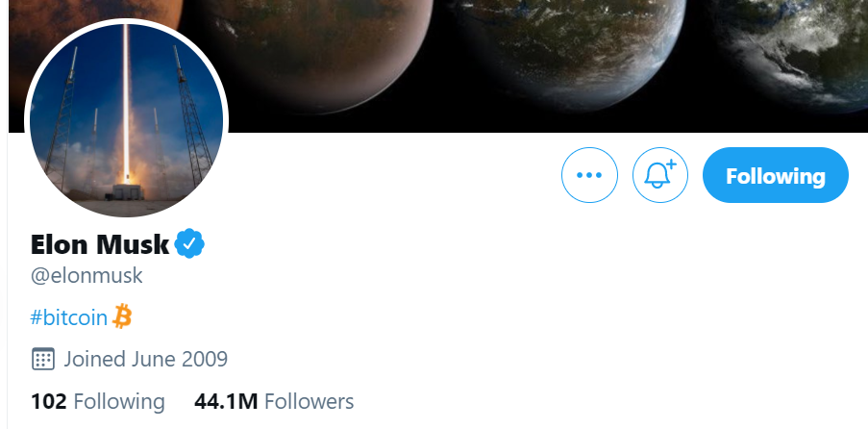This screenshot has height=429, width=868.
Task: Open the #bitcoin hashtag link
Action: click(69, 316)
